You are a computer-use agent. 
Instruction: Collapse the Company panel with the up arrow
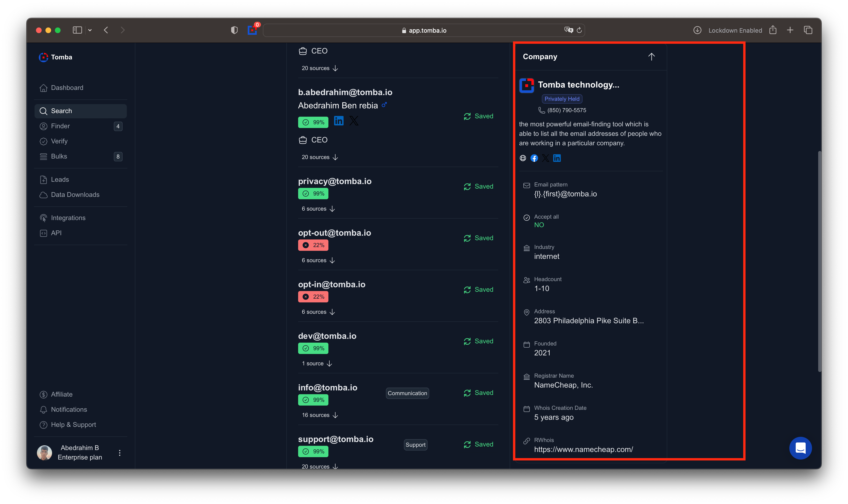[651, 57]
